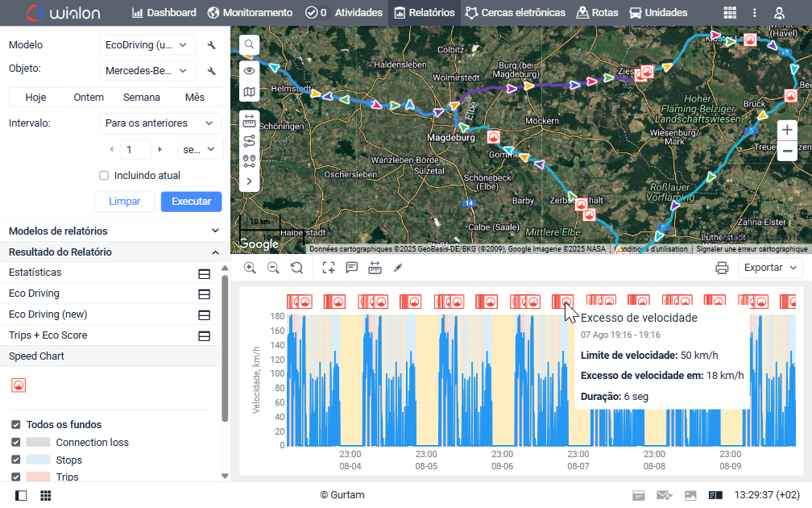The width and height of the screenshot is (812, 508).
Task: Zoom out on the map
Action: (786, 151)
